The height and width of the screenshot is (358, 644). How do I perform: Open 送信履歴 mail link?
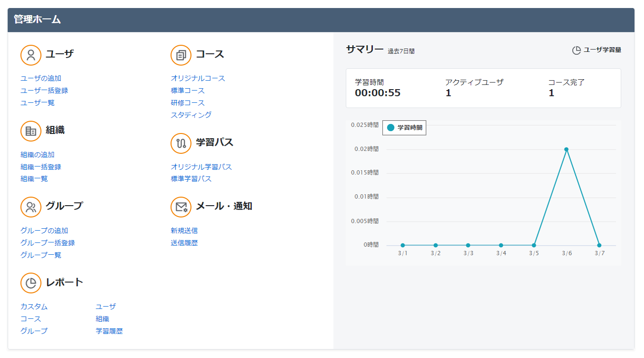(184, 243)
